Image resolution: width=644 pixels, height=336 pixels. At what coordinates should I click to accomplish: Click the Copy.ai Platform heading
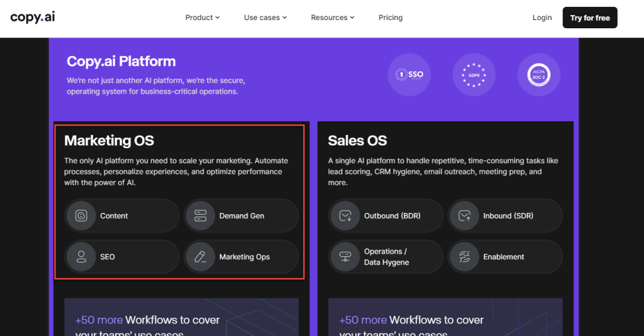pos(121,62)
